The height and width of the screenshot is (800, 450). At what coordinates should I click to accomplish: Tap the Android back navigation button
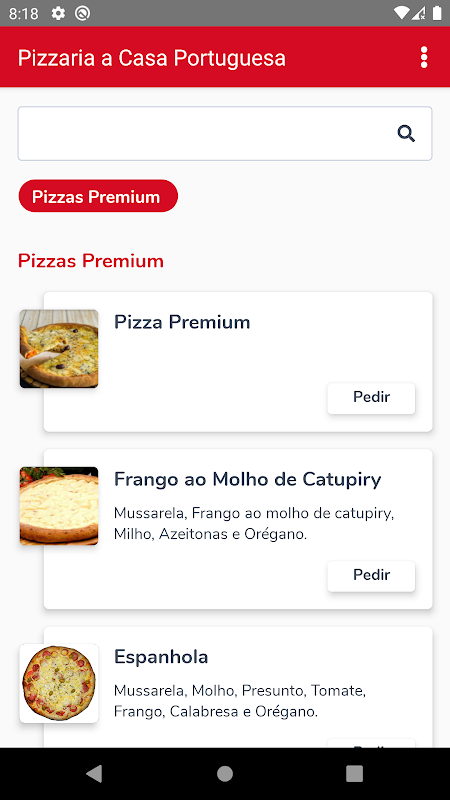[94, 773]
